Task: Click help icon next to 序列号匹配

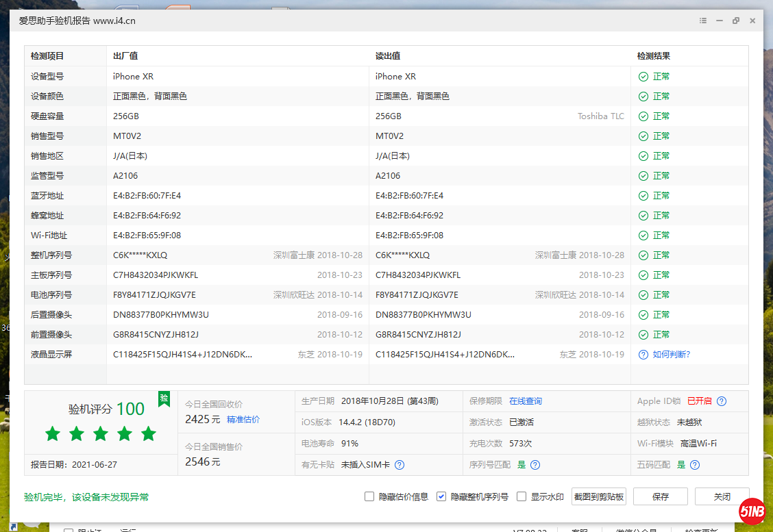Action: pyautogui.click(x=535, y=465)
